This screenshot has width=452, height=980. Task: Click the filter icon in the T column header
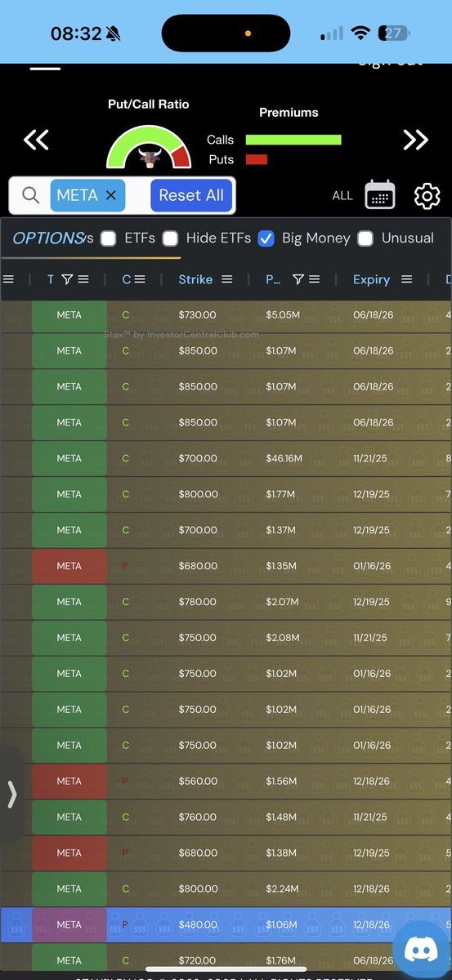[x=67, y=279]
